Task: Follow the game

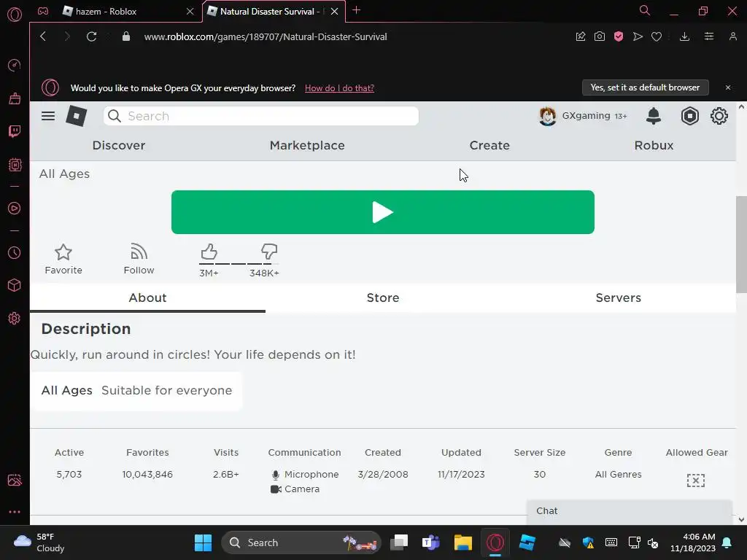Action: [139, 259]
